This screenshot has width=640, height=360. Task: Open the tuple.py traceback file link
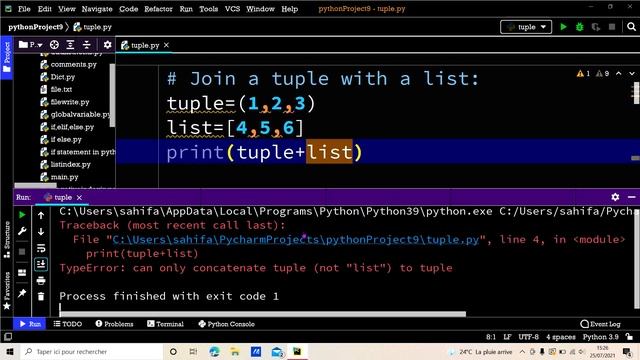click(296, 240)
